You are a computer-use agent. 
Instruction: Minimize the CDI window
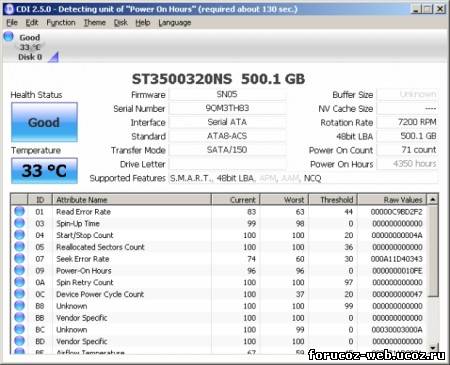click(416, 9)
